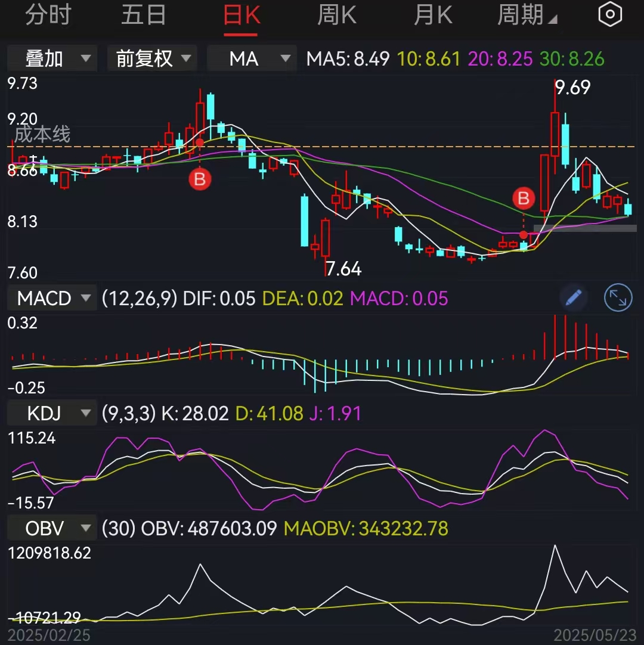The image size is (644, 645).
Task: Select the drawing pencil tool
Action: pyautogui.click(x=572, y=298)
